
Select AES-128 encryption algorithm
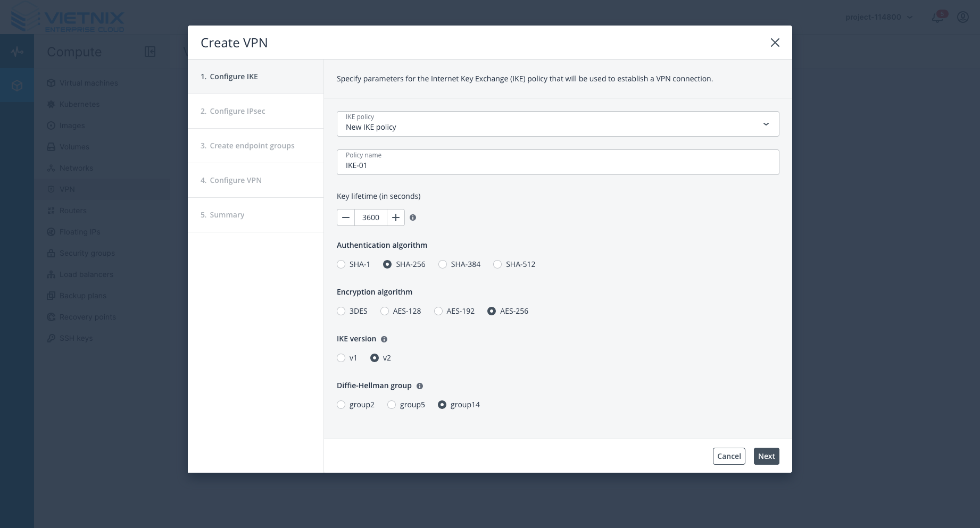385,311
